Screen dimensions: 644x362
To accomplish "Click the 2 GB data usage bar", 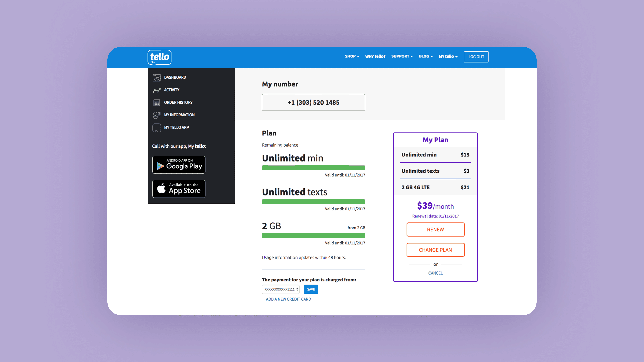I will pyautogui.click(x=313, y=235).
